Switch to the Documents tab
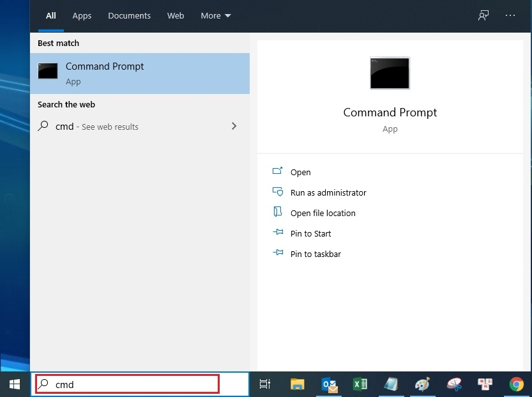This screenshot has height=397, width=532. point(129,15)
